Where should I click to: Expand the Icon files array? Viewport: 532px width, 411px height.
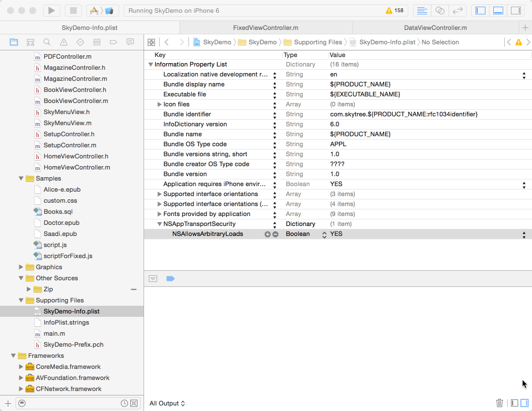(158, 104)
